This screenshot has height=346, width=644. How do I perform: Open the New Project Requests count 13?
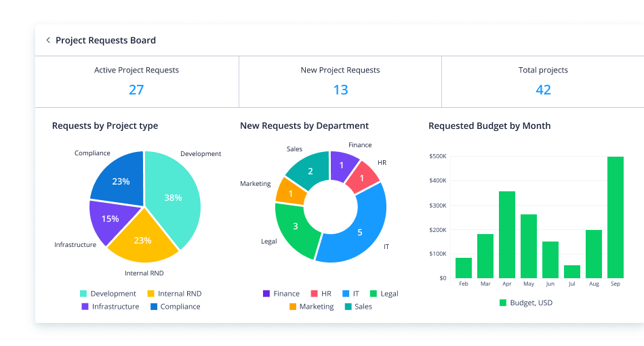pyautogui.click(x=340, y=90)
